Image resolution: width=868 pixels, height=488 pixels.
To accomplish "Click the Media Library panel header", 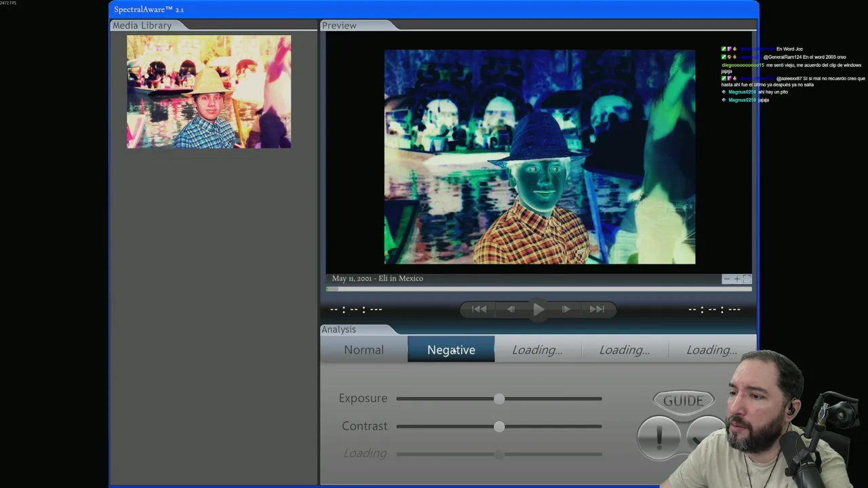I will point(142,25).
